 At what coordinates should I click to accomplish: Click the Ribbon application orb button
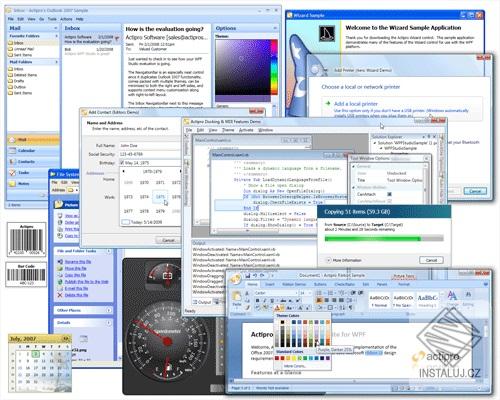(x=235, y=279)
